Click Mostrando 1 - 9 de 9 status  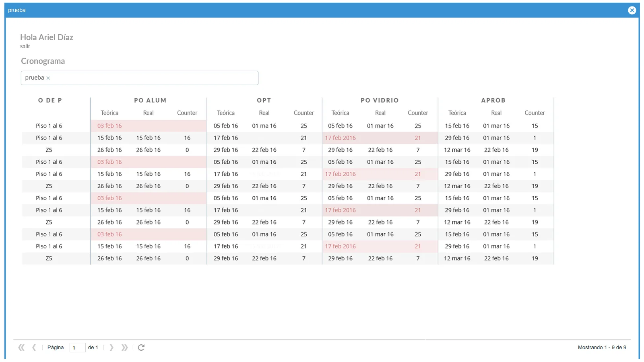602,348
